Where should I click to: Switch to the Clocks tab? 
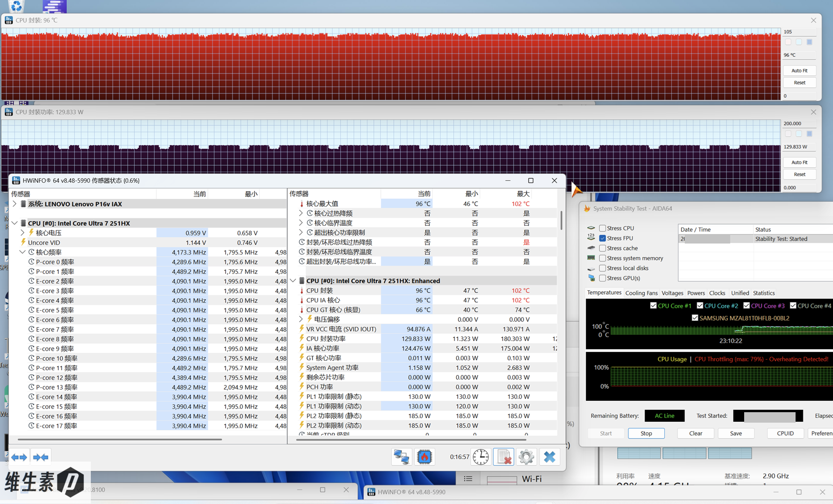pos(717,293)
